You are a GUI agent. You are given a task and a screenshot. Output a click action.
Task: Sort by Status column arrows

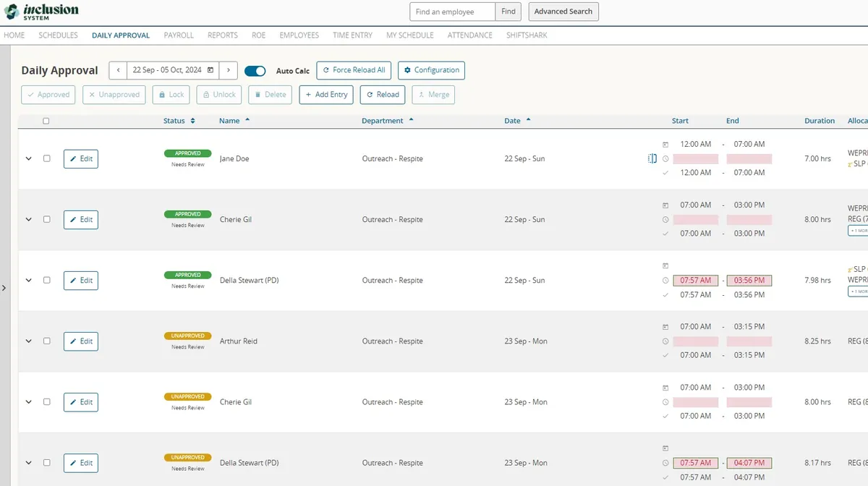(x=192, y=121)
